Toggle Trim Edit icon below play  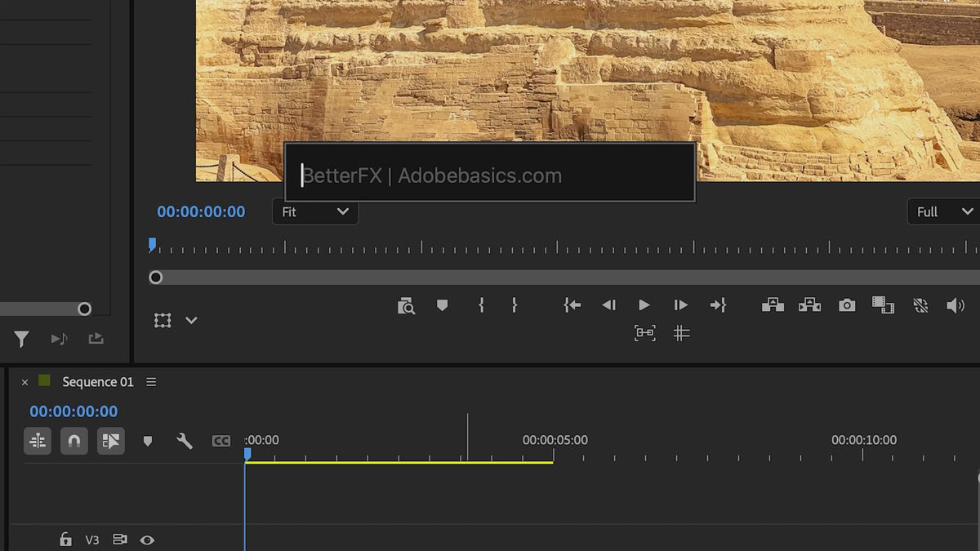tap(645, 332)
